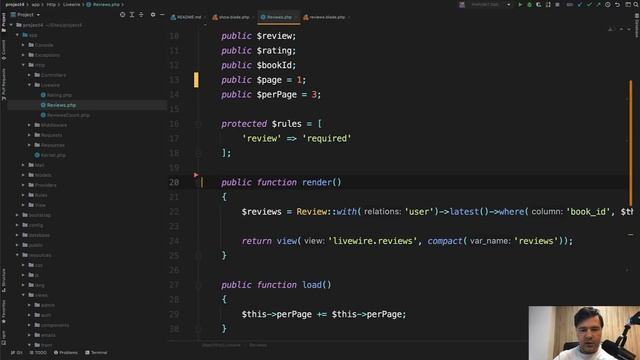Image resolution: width=640 pixels, height=360 pixels.
Task: Place cursor on 'public $bookId;' line
Action: coord(258,65)
